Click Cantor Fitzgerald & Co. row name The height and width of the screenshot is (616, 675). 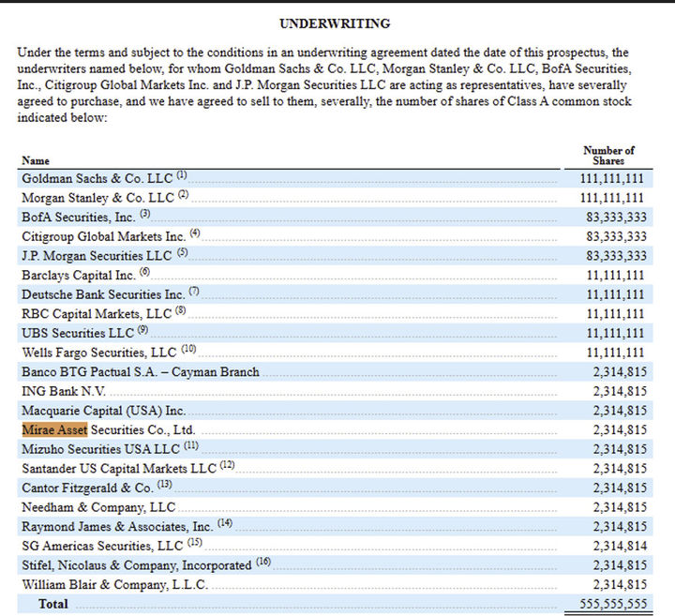tap(87, 488)
